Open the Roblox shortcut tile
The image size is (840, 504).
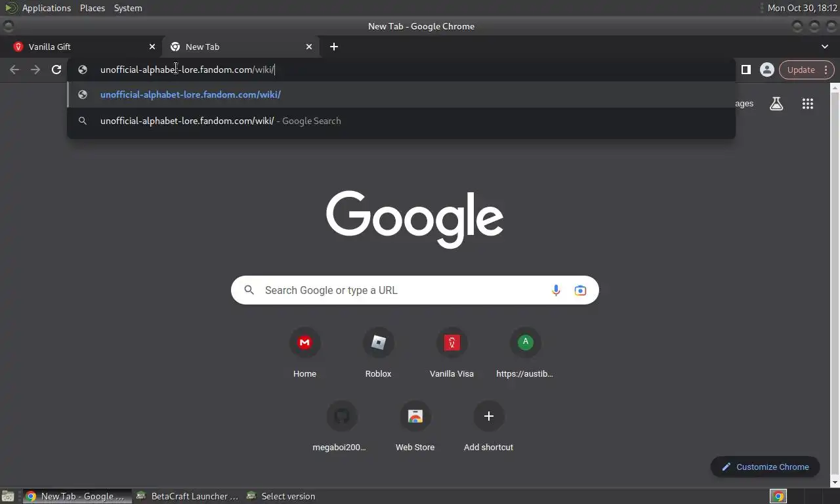point(378,354)
